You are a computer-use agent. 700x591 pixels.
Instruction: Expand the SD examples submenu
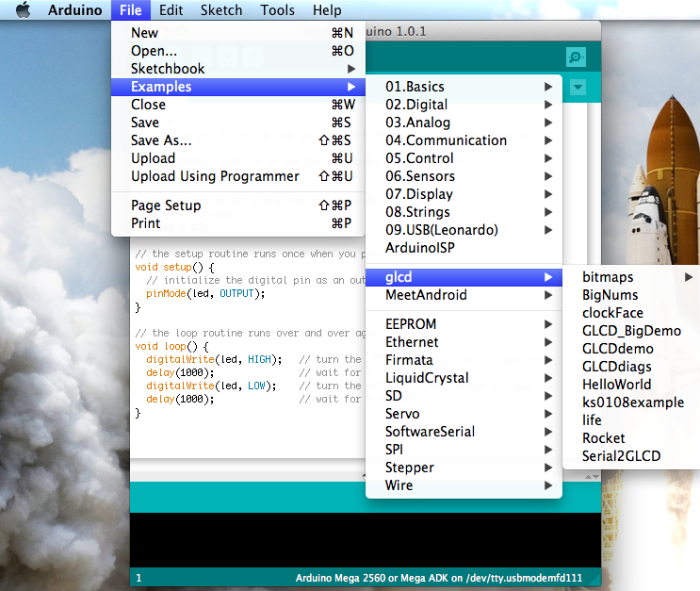pos(464,395)
